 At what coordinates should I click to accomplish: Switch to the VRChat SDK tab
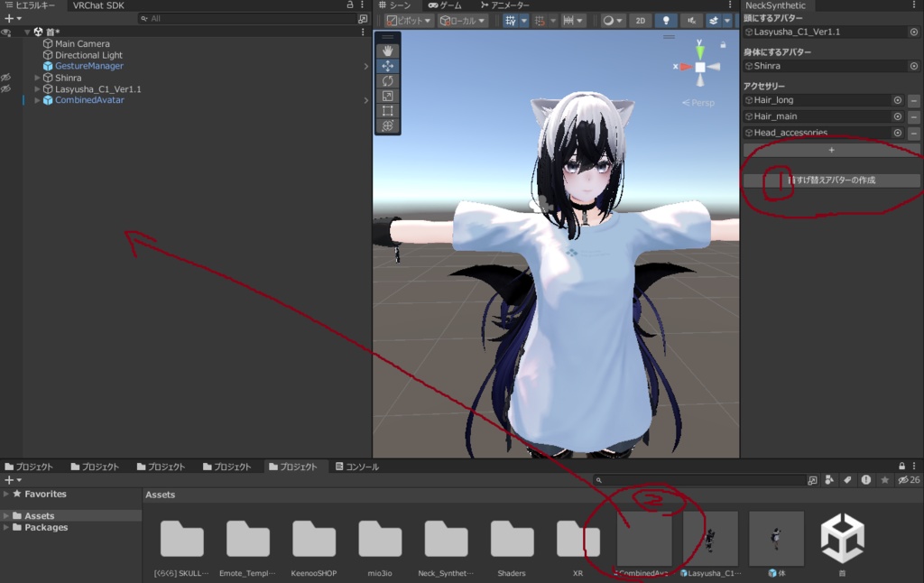[98, 5]
